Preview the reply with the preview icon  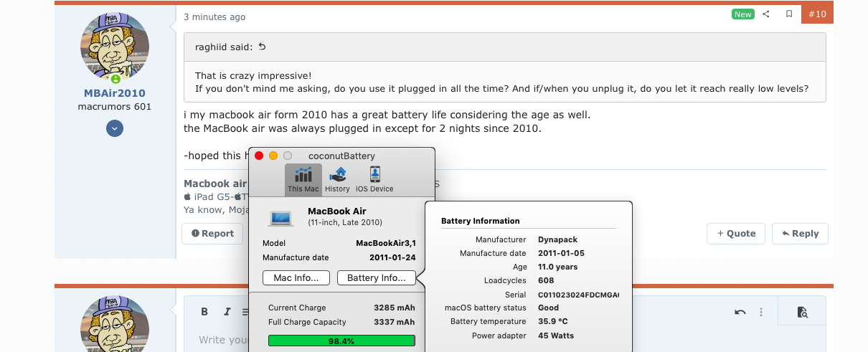pos(803,312)
